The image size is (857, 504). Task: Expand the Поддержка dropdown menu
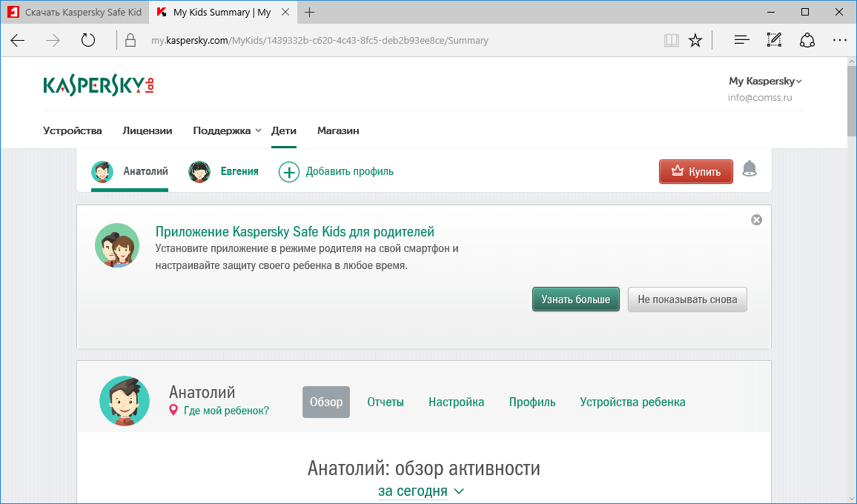coord(226,130)
